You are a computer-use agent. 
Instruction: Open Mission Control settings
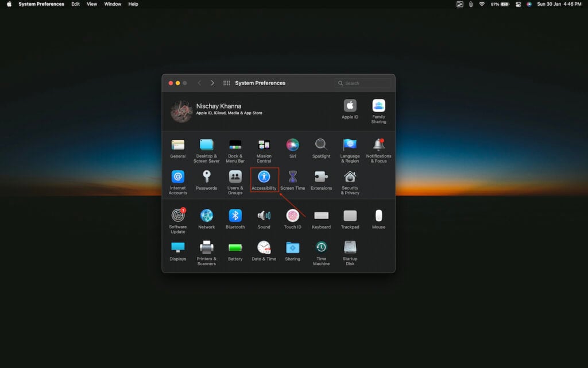point(264,151)
